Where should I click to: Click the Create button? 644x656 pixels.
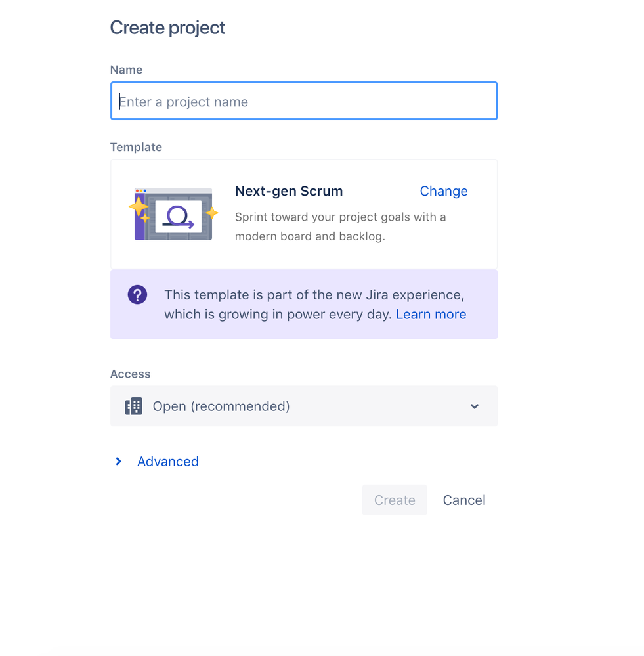coord(394,500)
